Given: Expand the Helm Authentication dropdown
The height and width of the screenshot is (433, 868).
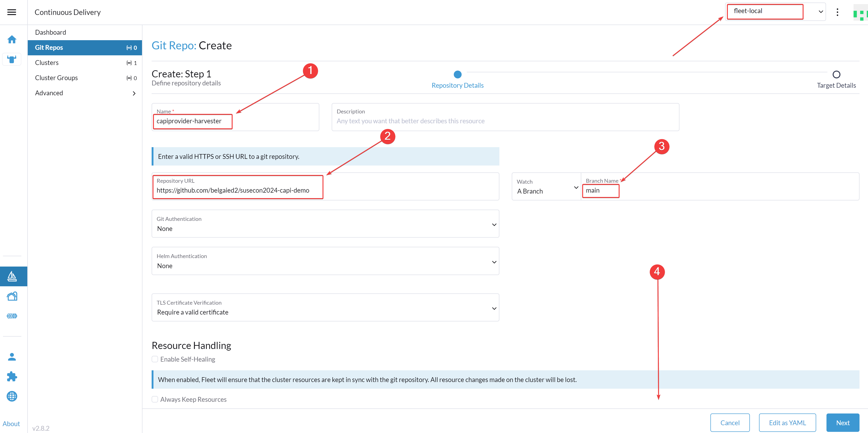Looking at the screenshot, I should pyautogui.click(x=325, y=261).
